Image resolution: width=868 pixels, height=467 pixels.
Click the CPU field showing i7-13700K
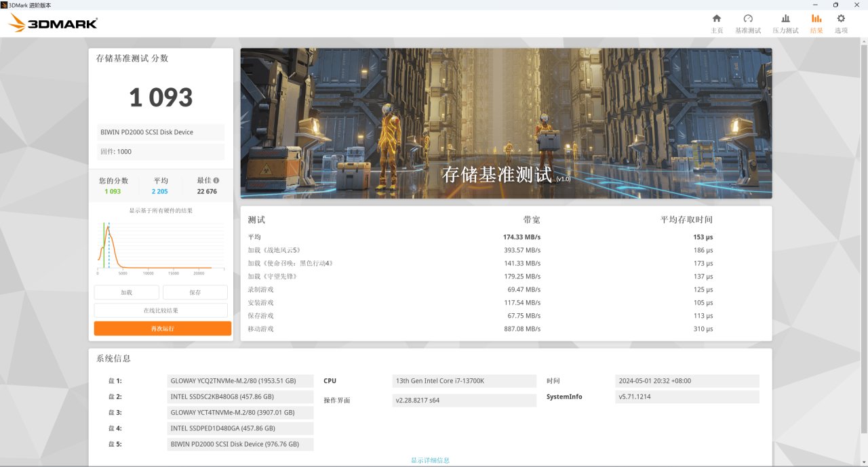tap(464, 380)
